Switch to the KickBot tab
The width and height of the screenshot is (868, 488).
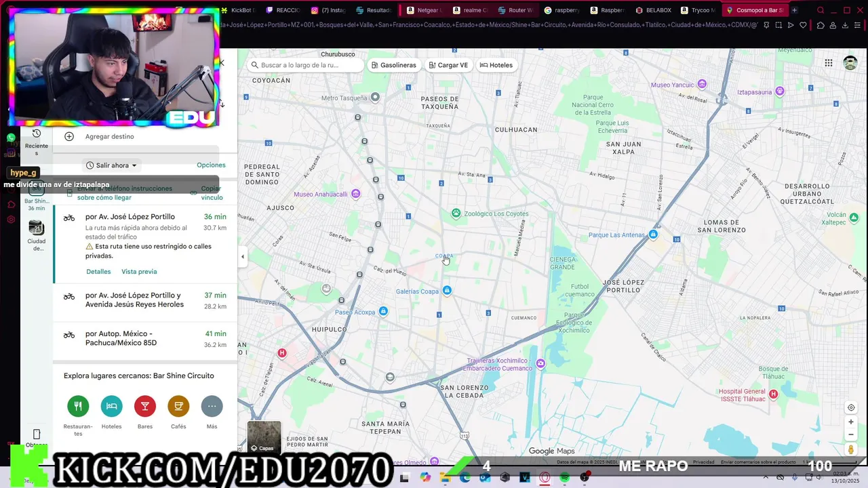pyautogui.click(x=239, y=10)
